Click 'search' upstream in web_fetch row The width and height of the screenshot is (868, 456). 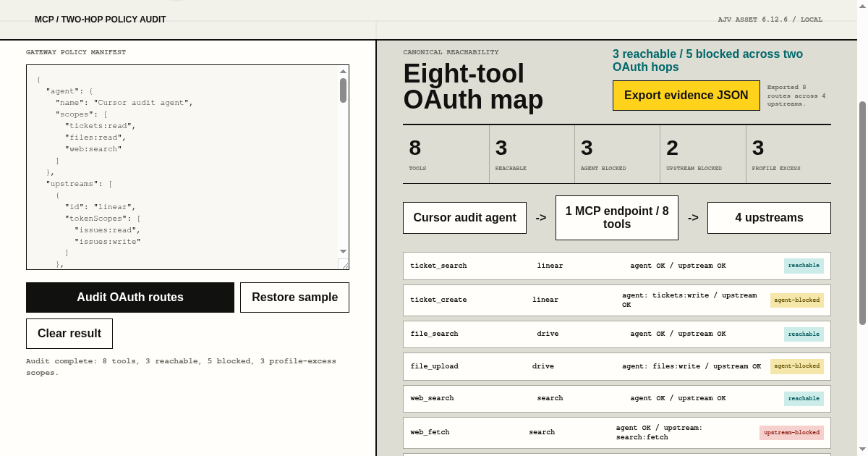pyautogui.click(x=542, y=432)
